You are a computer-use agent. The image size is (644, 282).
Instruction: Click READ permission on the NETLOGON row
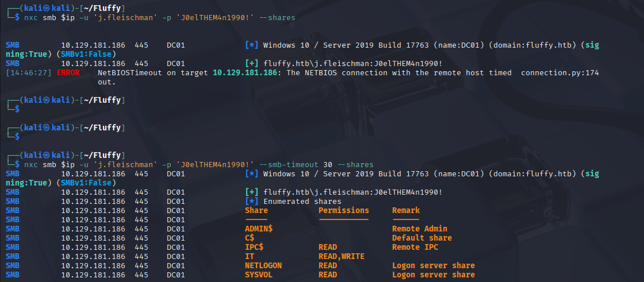(x=328, y=265)
